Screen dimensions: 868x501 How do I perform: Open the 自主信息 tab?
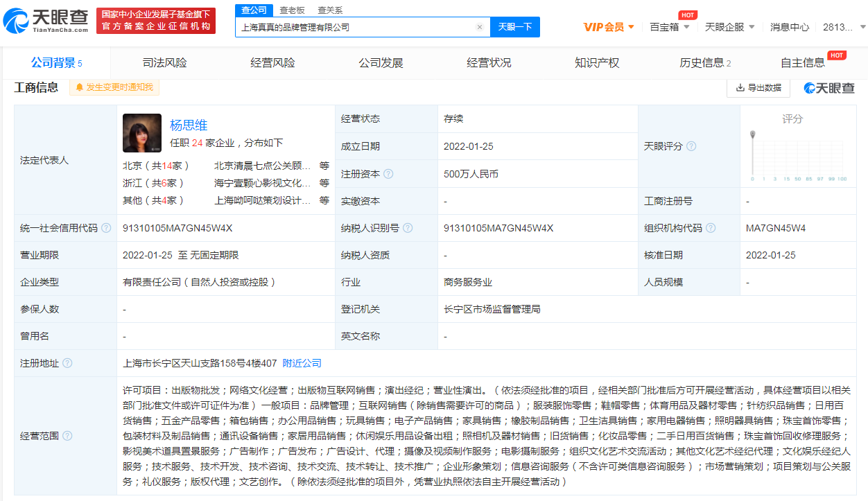click(x=803, y=63)
